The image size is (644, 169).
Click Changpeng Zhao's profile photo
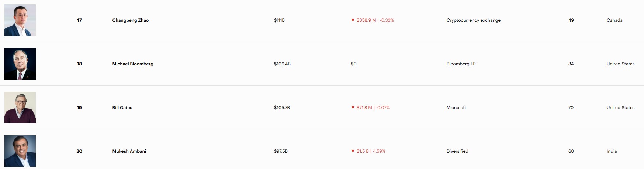20,20
